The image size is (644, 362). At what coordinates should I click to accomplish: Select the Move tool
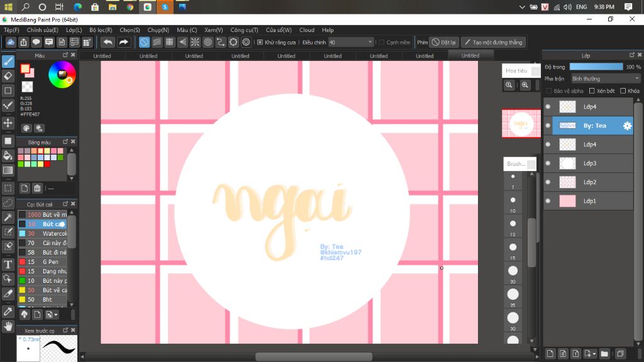point(8,123)
